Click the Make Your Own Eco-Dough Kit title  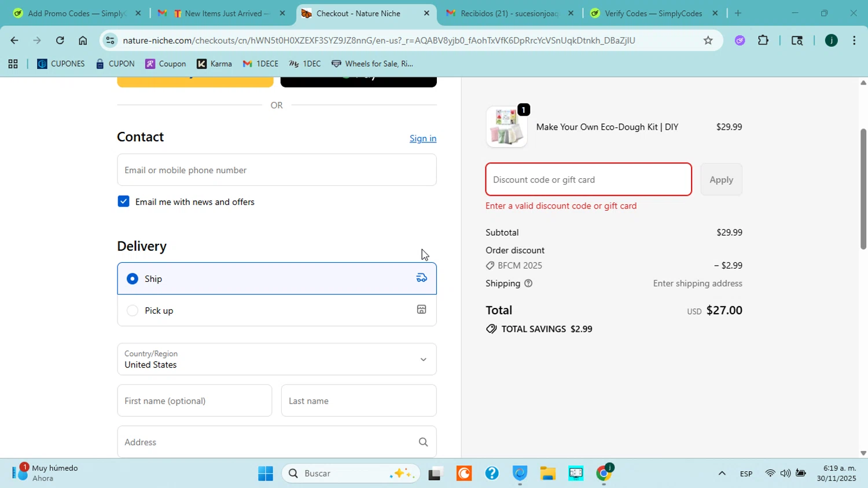(x=607, y=127)
